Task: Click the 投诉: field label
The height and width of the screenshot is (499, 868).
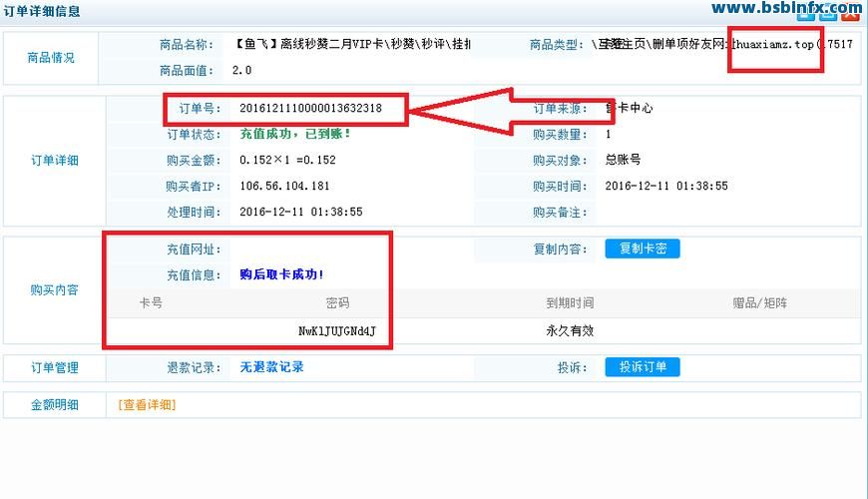Action: [x=572, y=367]
